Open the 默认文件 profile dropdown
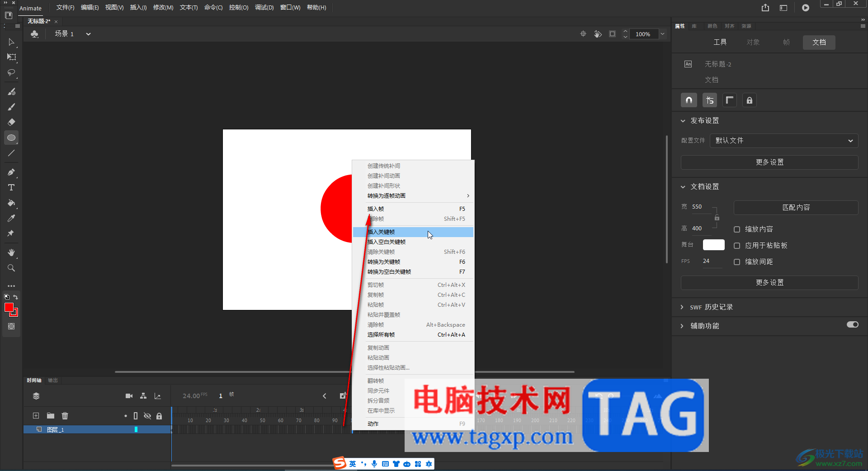The image size is (868, 471). click(x=784, y=141)
